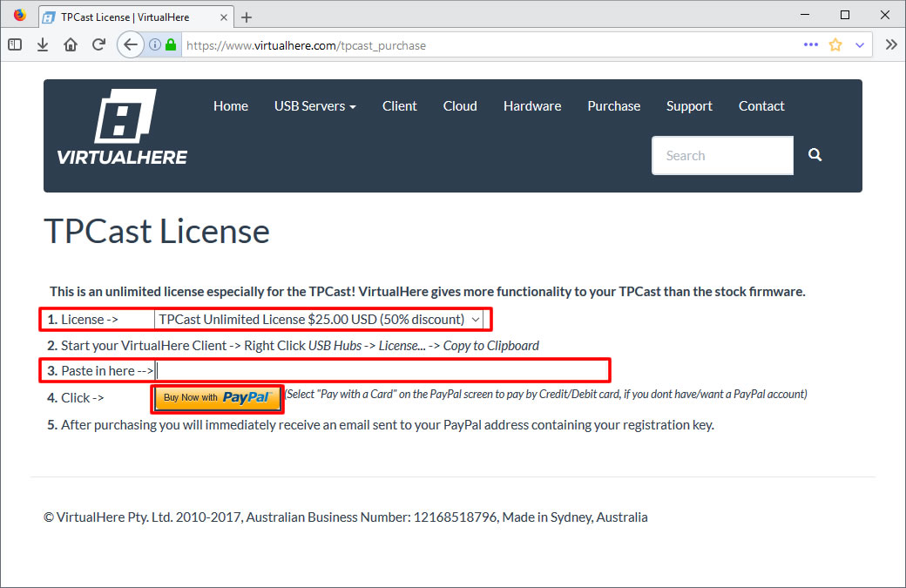Expand the USB Servers menu
The width and height of the screenshot is (906, 588).
pos(314,106)
